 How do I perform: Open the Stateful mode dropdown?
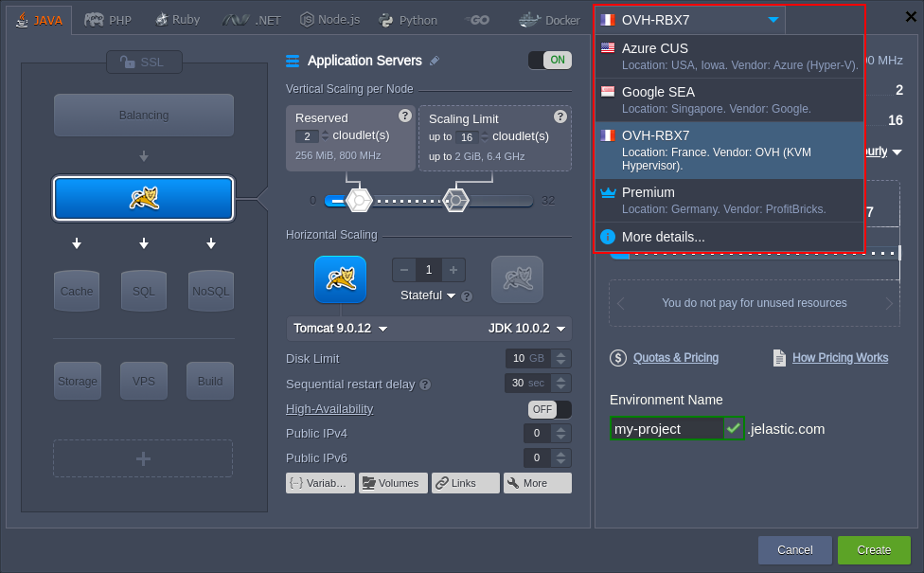click(428, 296)
